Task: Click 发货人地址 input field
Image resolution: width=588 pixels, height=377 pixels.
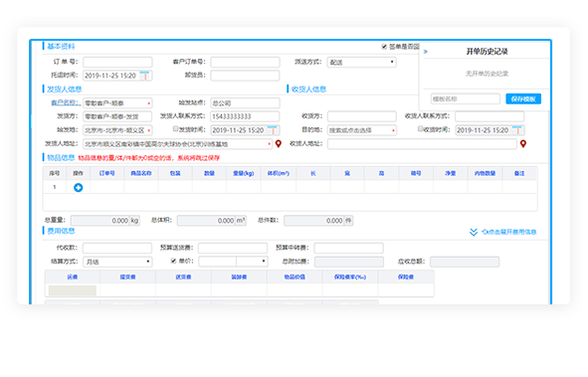Action: point(178,144)
